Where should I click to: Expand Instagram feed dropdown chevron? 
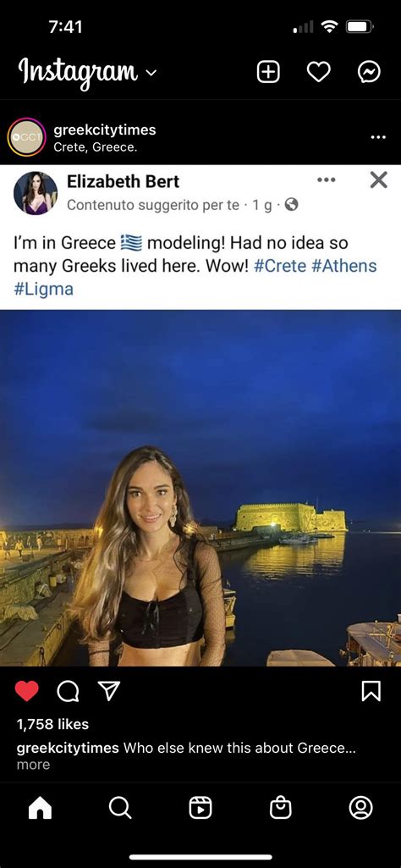pos(152,73)
